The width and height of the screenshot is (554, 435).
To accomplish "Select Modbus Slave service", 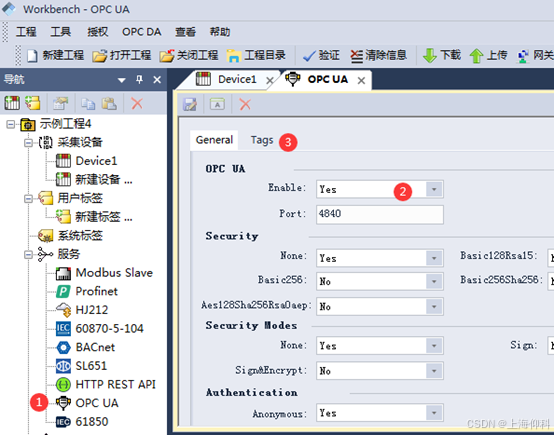I will tap(104, 273).
